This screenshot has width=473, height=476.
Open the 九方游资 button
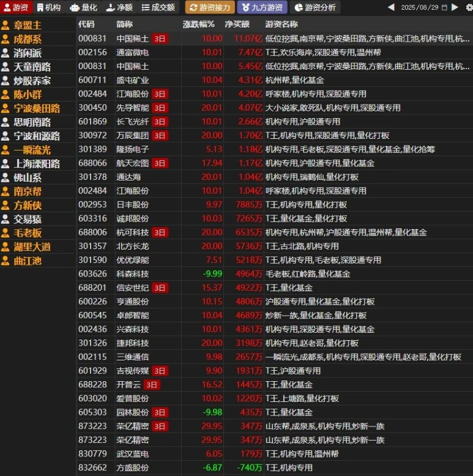point(262,7)
